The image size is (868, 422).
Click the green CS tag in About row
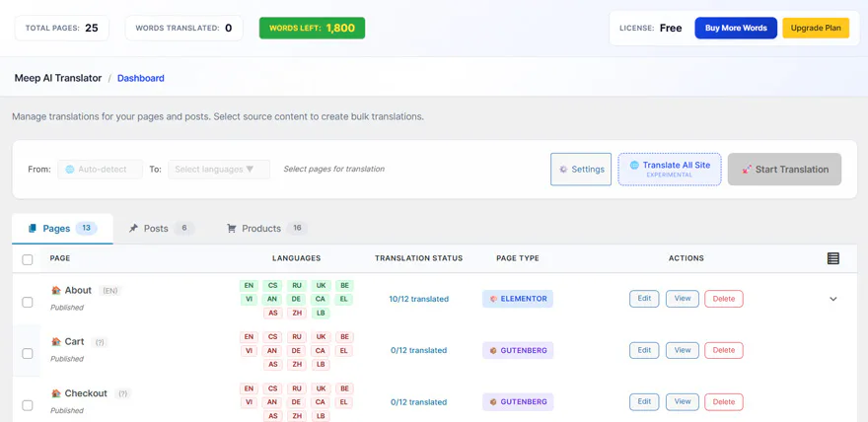point(272,285)
